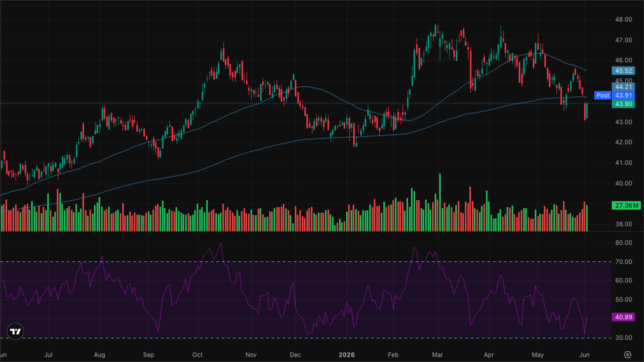Select the 43.91 post-market price tag
Screen dimensions: 644x362
pos(623,96)
